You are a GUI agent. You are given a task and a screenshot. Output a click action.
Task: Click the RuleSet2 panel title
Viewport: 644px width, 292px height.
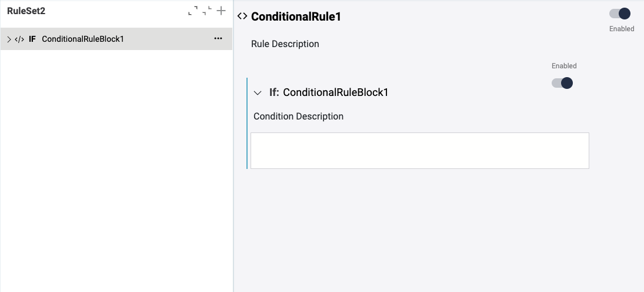(x=26, y=11)
